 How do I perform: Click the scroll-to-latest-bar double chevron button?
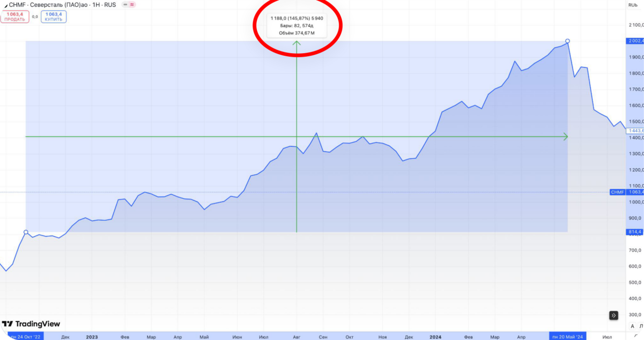pyautogui.click(x=614, y=315)
